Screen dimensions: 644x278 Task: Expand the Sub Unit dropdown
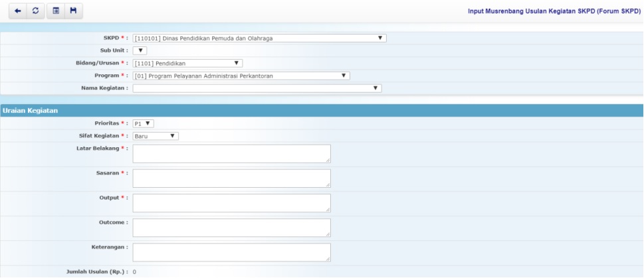(x=140, y=50)
